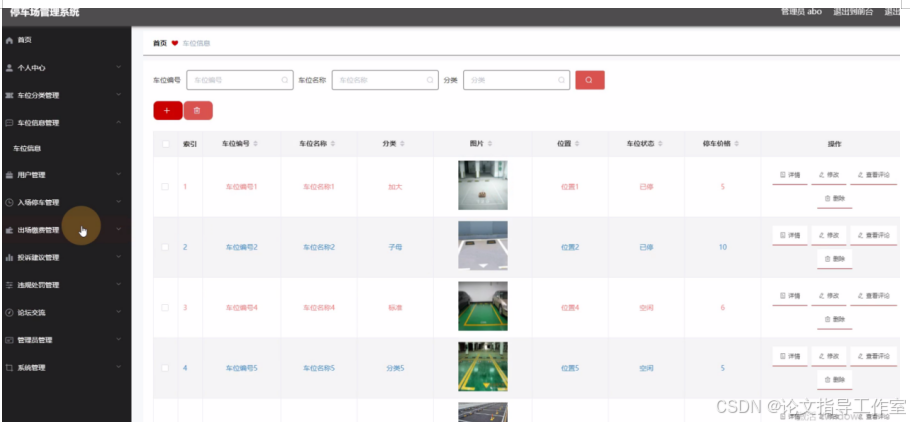Screen dimensions: 910x422
Task: Expand 入场停车管理 using its chevron
Action: tap(118, 202)
